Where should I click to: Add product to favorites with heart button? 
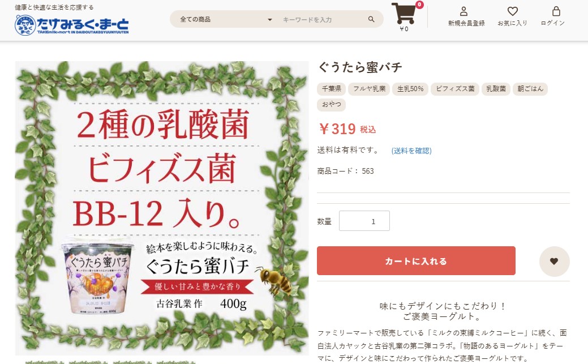(x=554, y=261)
